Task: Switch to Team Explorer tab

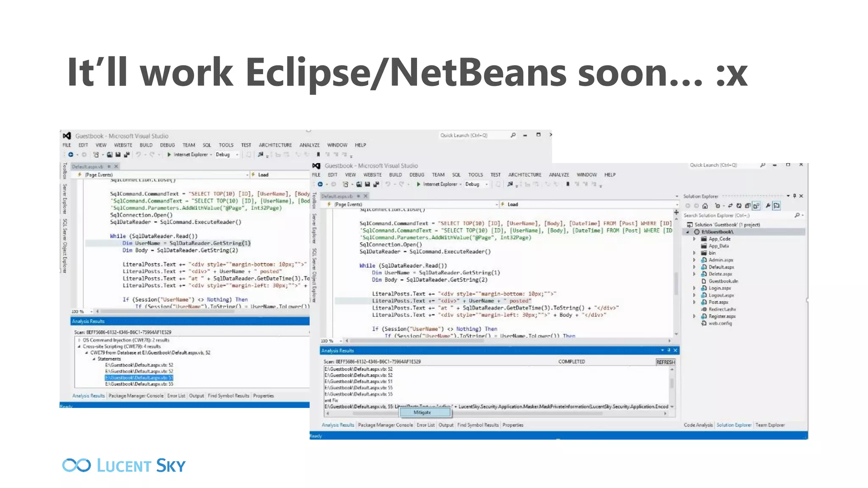Action: click(770, 425)
